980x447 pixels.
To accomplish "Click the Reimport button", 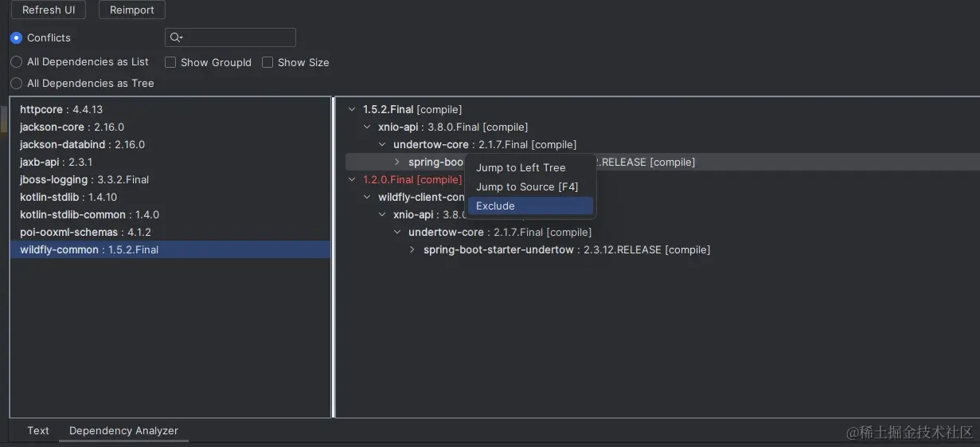I will 132,10.
